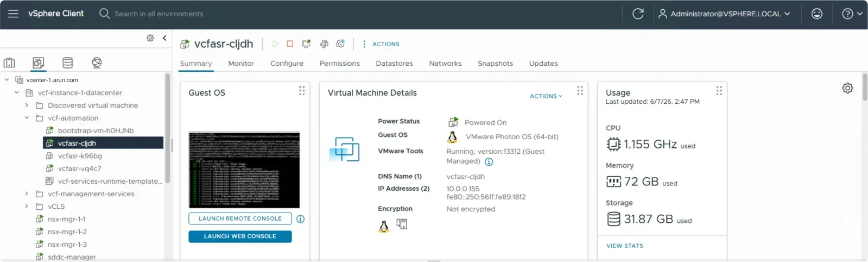
Task: Click the main content vertical scrollbar
Action: point(865,87)
